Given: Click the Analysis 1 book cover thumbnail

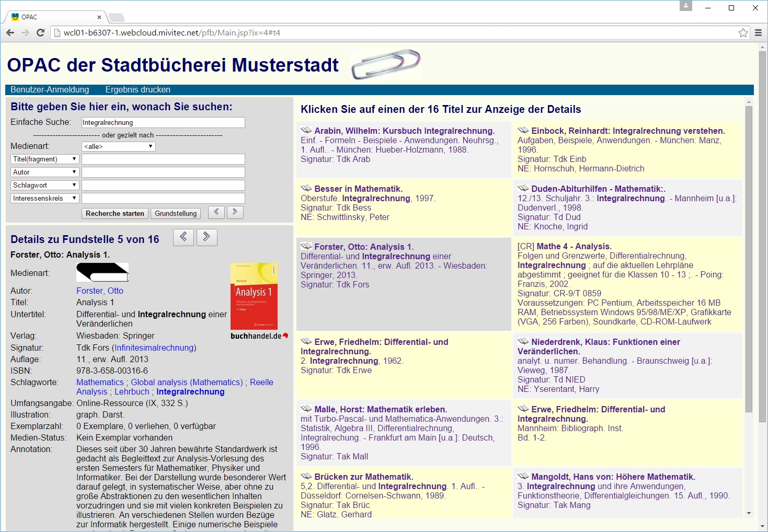Looking at the screenshot, I should pyautogui.click(x=254, y=296).
